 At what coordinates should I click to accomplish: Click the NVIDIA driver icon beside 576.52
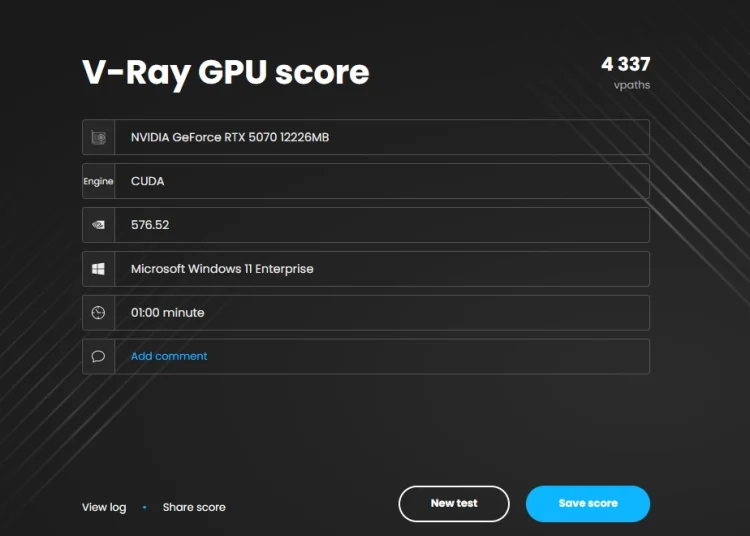99,225
